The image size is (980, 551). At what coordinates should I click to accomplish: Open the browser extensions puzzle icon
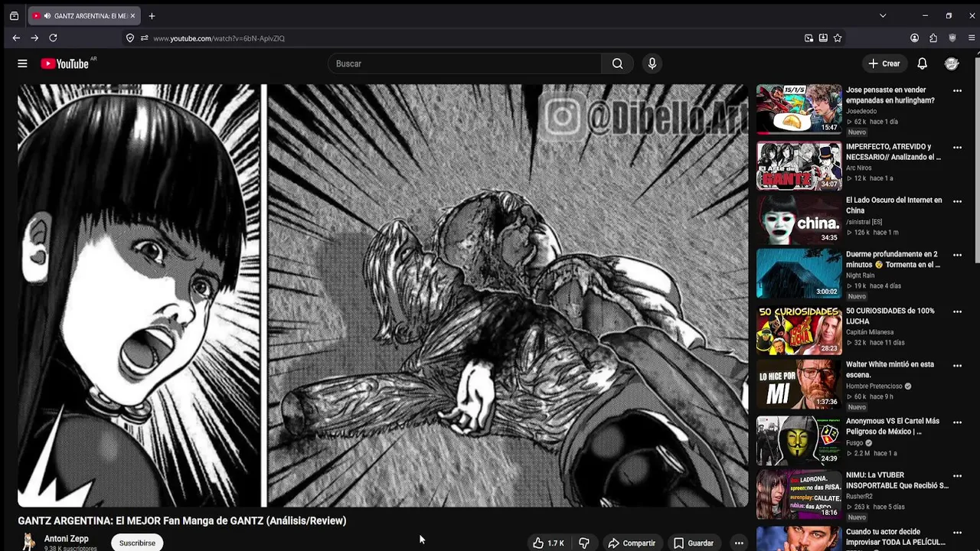pos(933,37)
